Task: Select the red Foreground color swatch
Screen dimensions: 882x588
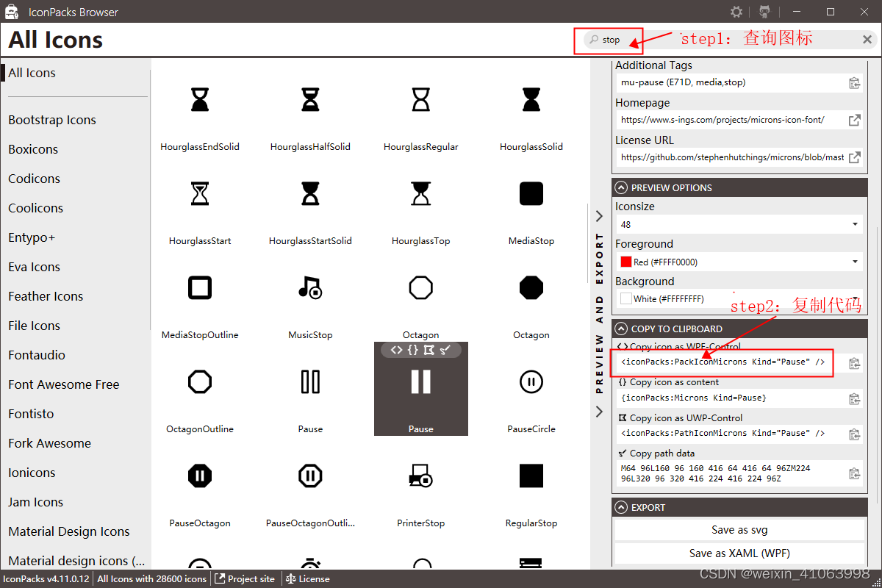Action: (x=626, y=261)
